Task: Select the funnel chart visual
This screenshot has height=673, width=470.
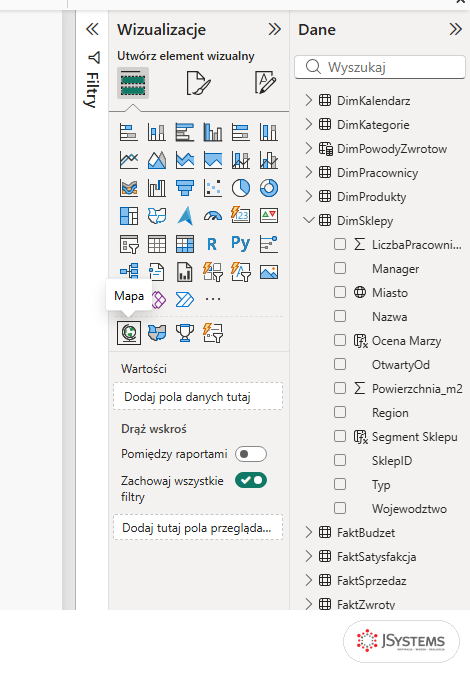Action: 185,188
